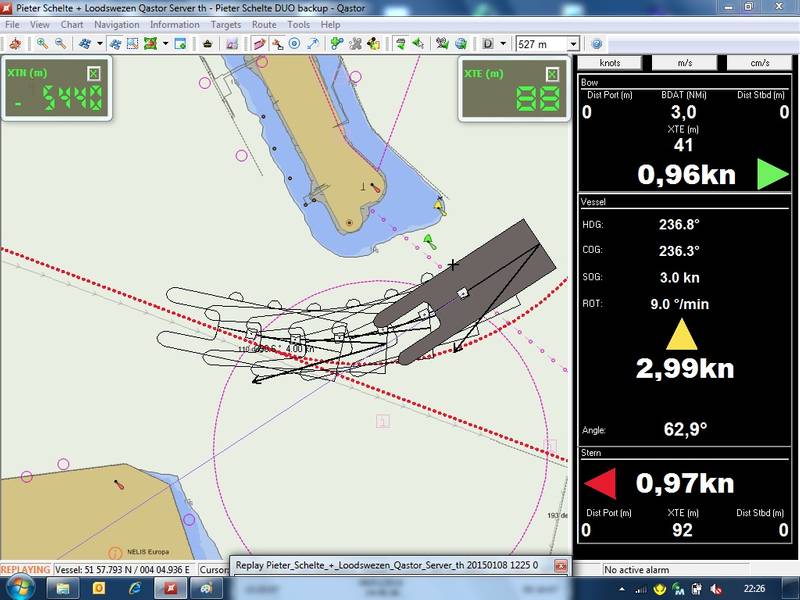The image size is (800, 600).
Task: Click the NELIS Europa information marker
Action: tap(115, 553)
